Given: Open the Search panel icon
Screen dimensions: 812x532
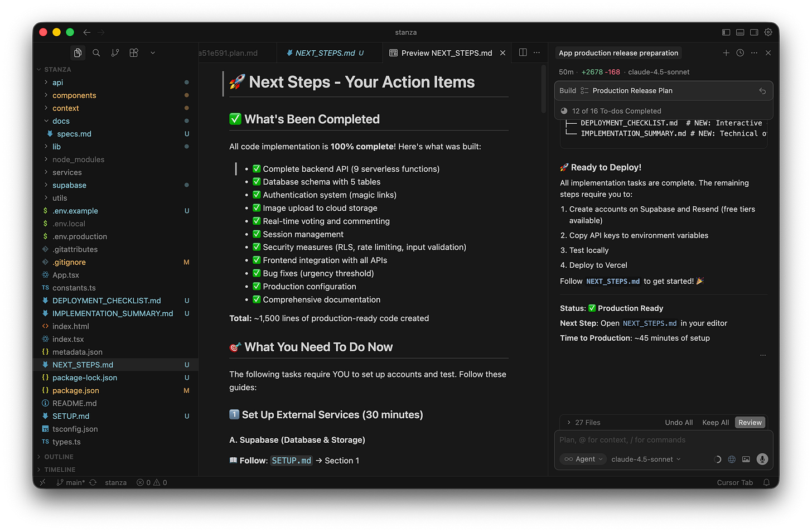Looking at the screenshot, I should tap(96, 52).
